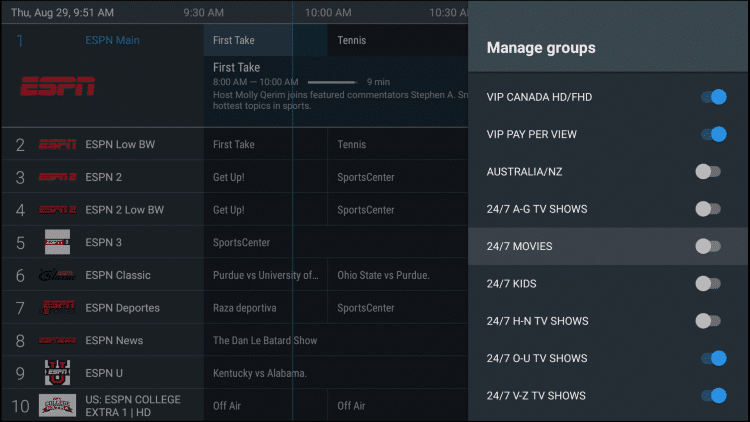This screenshot has width=750, height=422.
Task: Click the ESPN 2 channel logo
Action: (57, 177)
